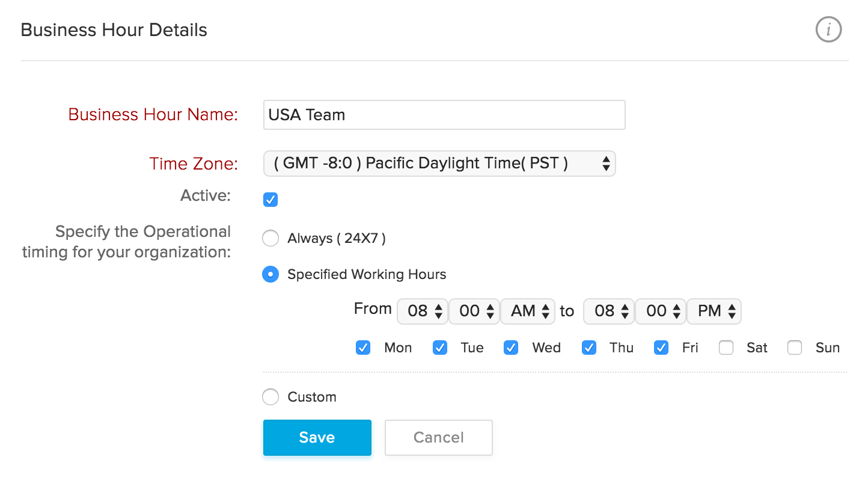This screenshot has height=481, width=868.
Task: Uncheck the Active checkbox
Action: [x=270, y=200]
